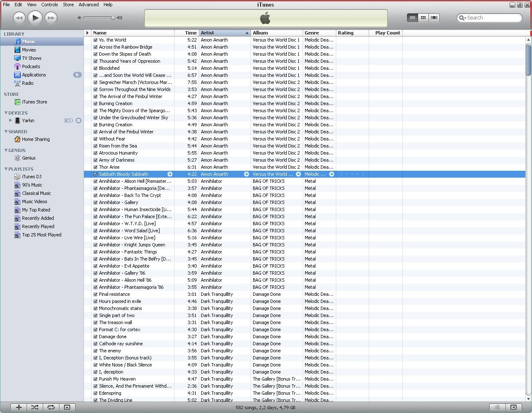Skip to next track button
Screen dimensions: 532x413
51,17
